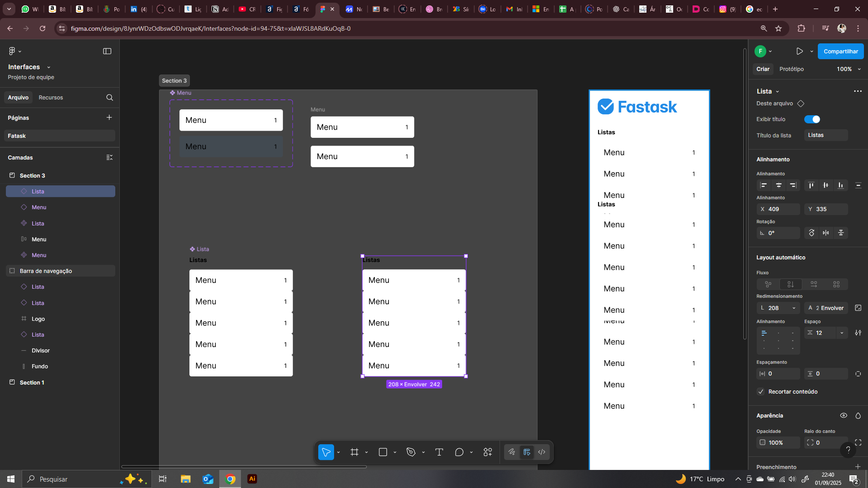Align right icon in Alinhamento
The height and width of the screenshot is (488, 868).
(x=793, y=185)
